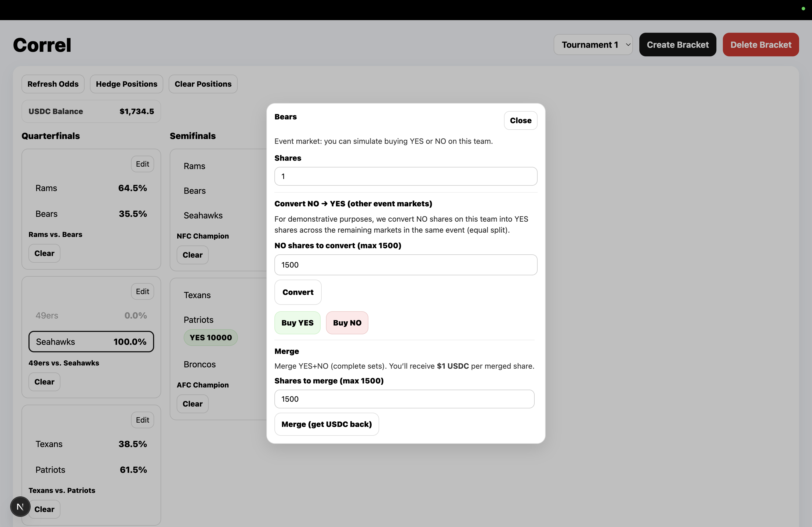The height and width of the screenshot is (527, 812).
Task: Clear the 49ers vs. Seahawks matchup
Action: (x=44, y=382)
